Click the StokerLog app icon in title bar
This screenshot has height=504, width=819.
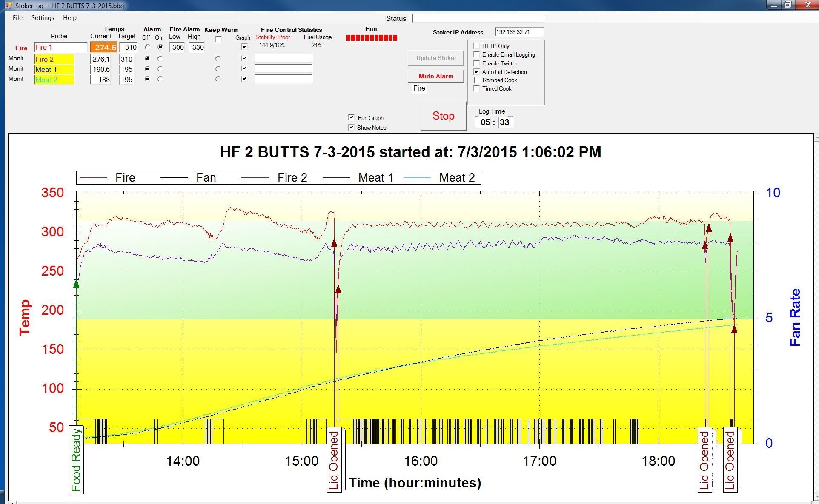tap(9, 6)
